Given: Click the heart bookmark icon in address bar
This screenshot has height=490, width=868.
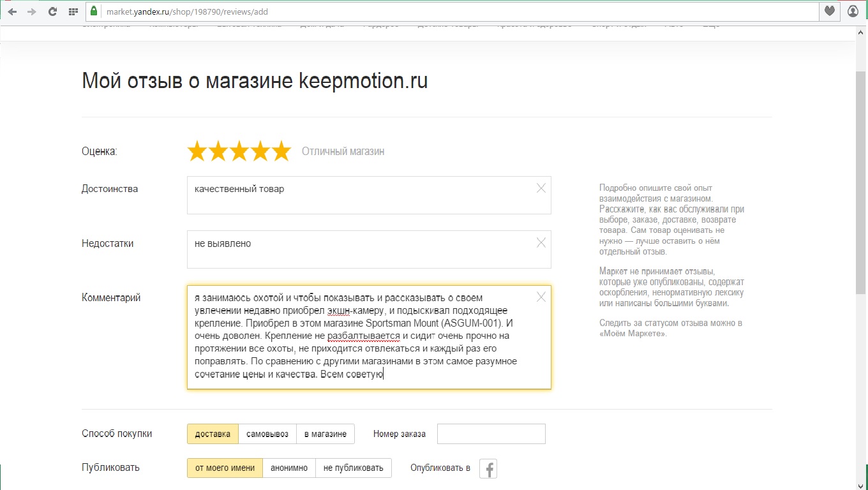Looking at the screenshot, I should [830, 11].
